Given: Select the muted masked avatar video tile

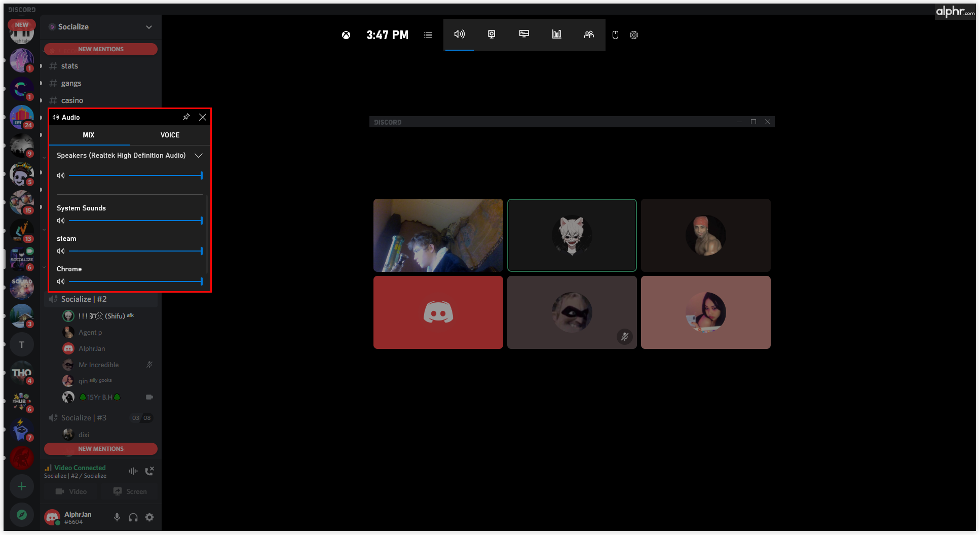Looking at the screenshot, I should pyautogui.click(x=572, y=312).
